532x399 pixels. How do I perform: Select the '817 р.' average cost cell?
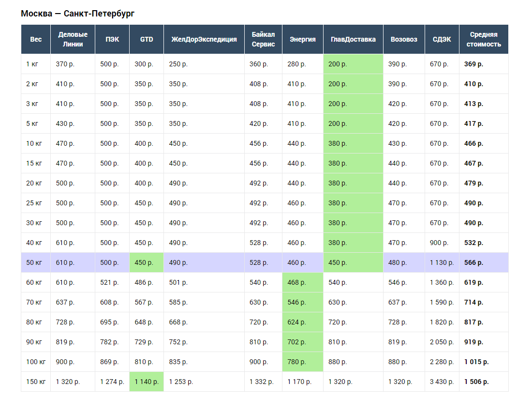(484, 322)
